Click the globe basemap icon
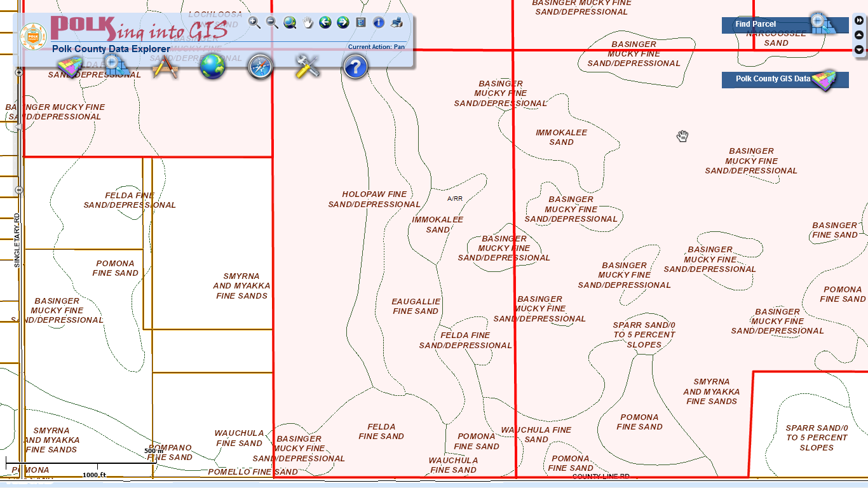The width and height of the screenshot is (868, 488). click(213, 66)
